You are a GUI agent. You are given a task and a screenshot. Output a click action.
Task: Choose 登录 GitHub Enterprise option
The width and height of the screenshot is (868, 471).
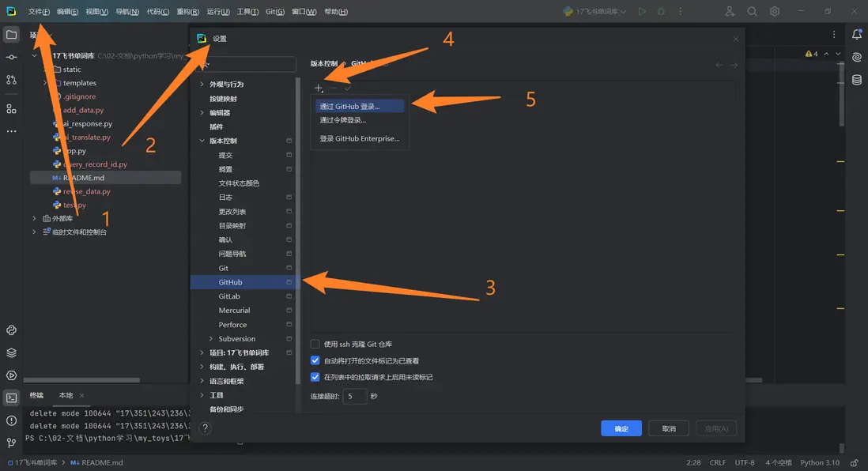coord(359,138)
